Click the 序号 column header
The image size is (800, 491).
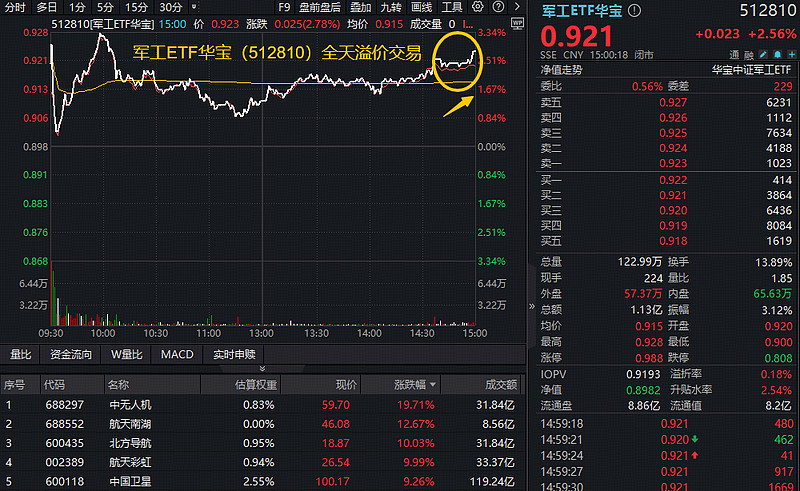14,385
